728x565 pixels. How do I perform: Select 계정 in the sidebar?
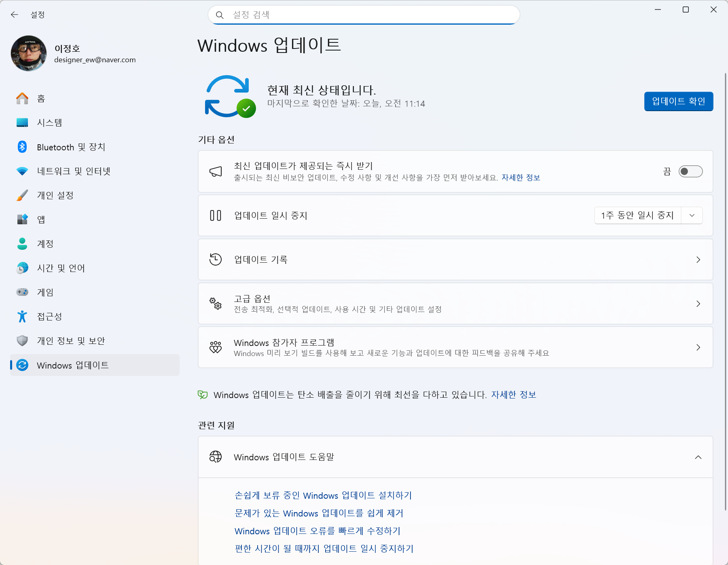point(95,244)
